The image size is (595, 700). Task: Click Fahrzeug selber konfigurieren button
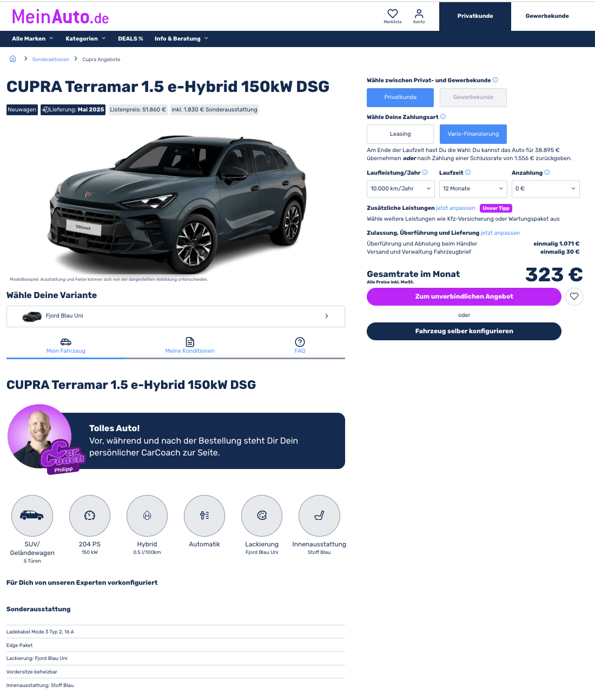[x=464, y=331]
